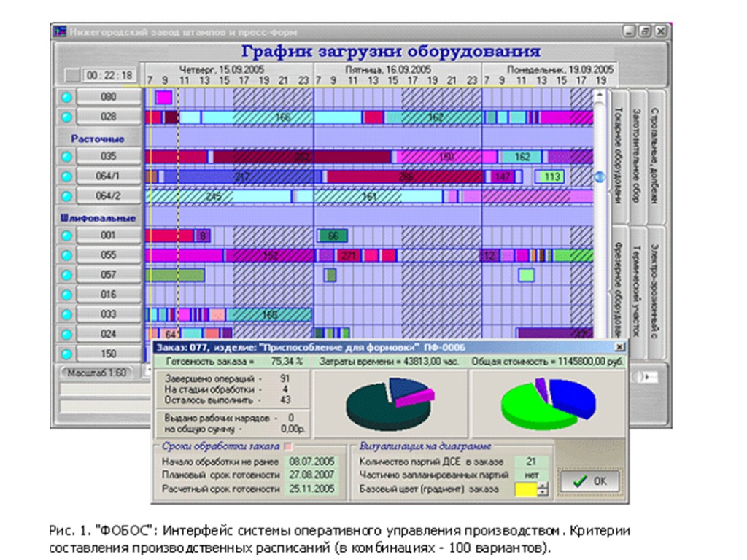747x560 pixels.
Task: Pick the yellow base color swatch
Action: pos(526,489)
